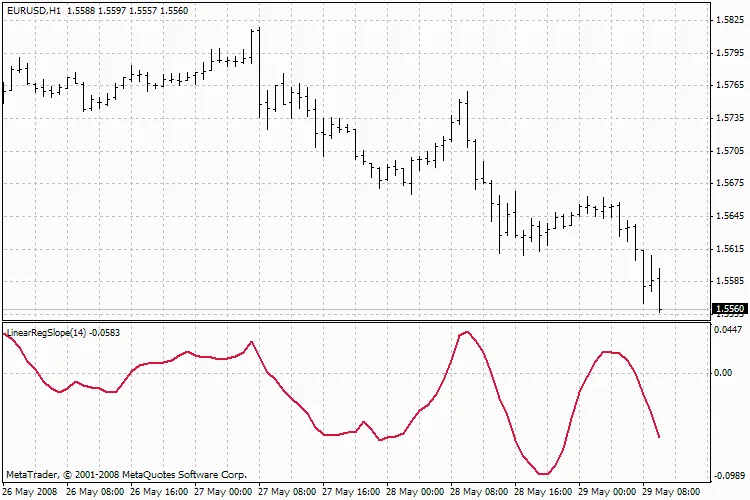Click the 0.00 indicator scale level
This screenshot has width=750, height=500.
click(x=722, y=373)
